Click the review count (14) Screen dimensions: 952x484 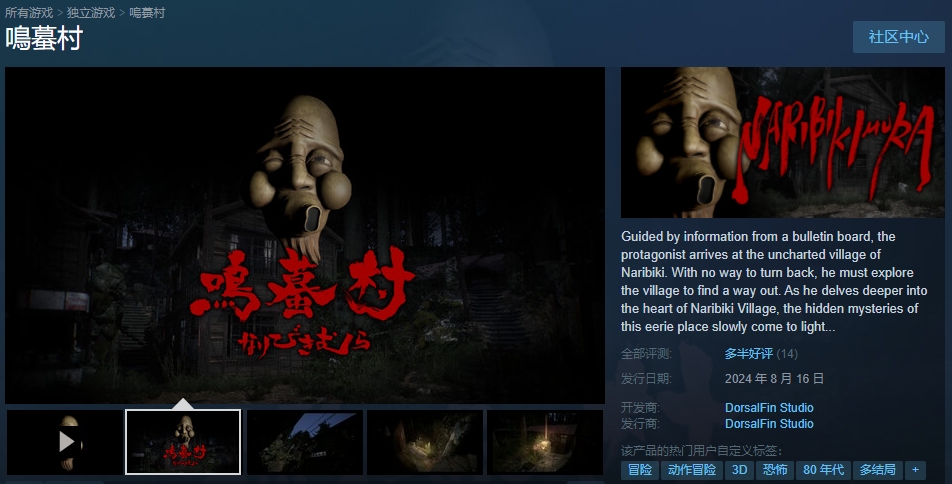(x=787, y=353)
